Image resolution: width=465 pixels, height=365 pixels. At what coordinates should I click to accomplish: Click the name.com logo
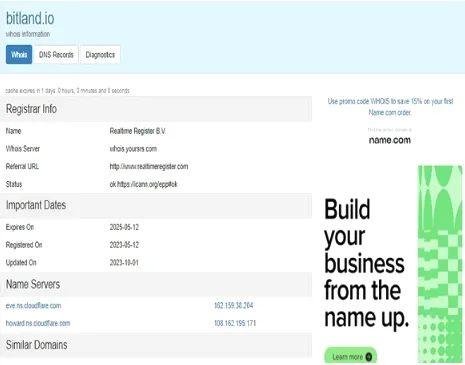(390, 140)
